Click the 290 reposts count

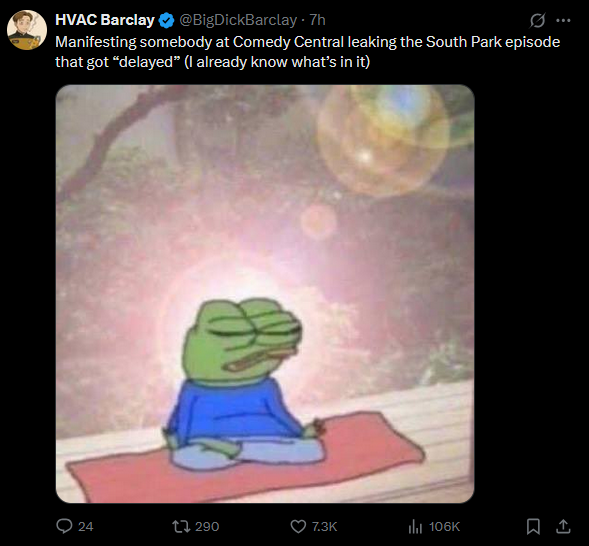coord(207,527)
